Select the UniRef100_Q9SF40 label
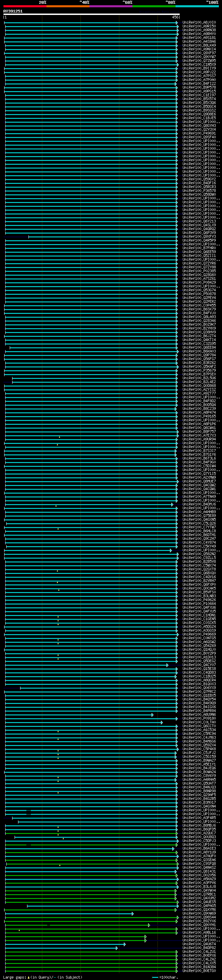222x980 pixels. 199,137
